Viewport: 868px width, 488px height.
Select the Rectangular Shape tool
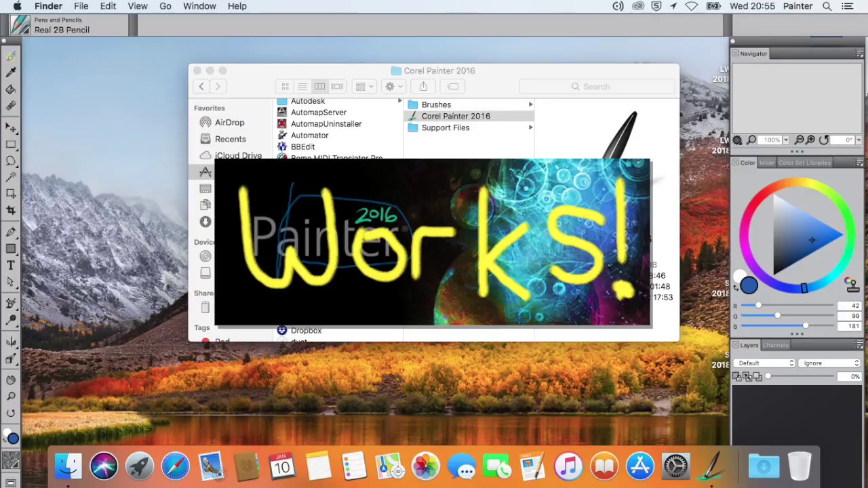[11, 249]
